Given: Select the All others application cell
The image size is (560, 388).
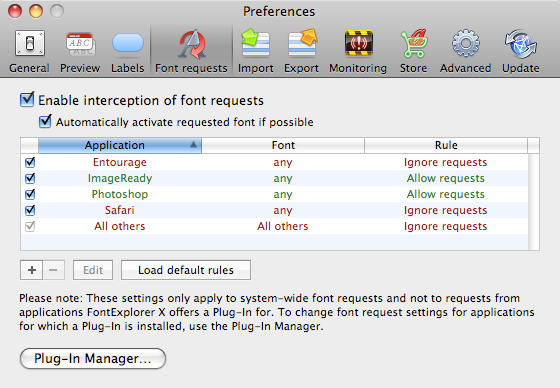Looking at the screenshot, I should point(120,226).
